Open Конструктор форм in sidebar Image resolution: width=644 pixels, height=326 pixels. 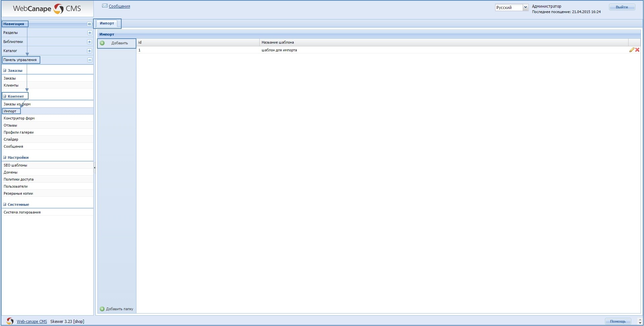pos(19,118)
